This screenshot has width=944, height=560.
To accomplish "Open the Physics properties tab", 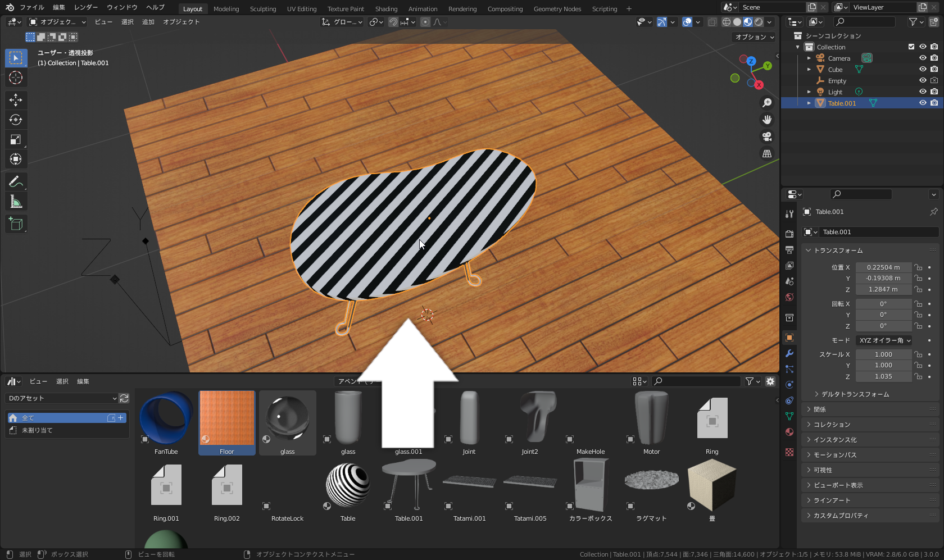I will pyautogui.click(x=789, y=385).
